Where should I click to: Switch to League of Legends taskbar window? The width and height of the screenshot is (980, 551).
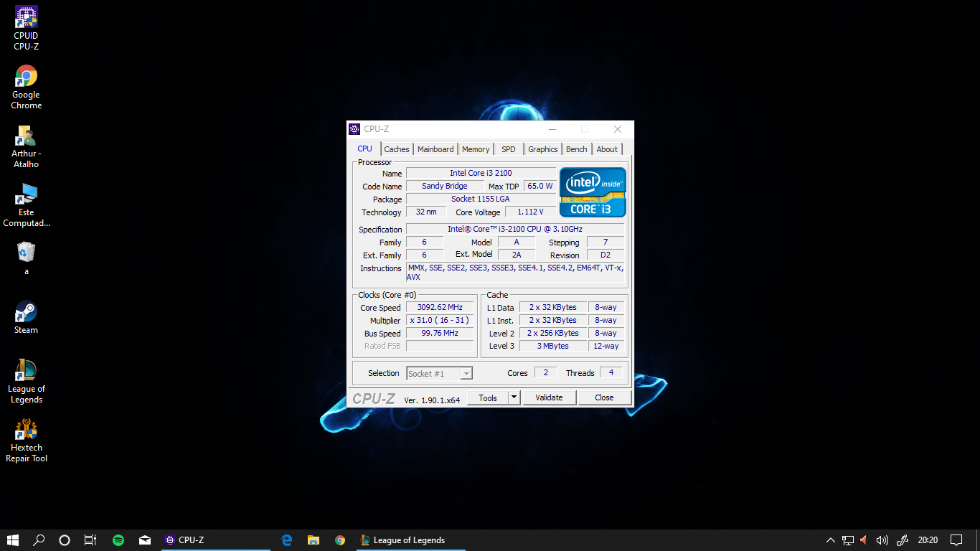coord(411,540)
